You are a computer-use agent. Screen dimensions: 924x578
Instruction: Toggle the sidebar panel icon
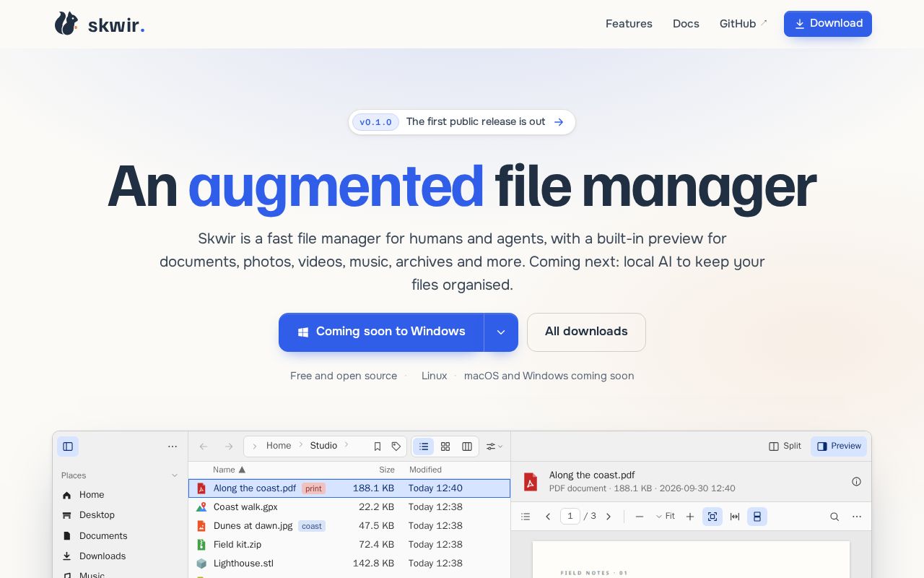coord(68,447)
